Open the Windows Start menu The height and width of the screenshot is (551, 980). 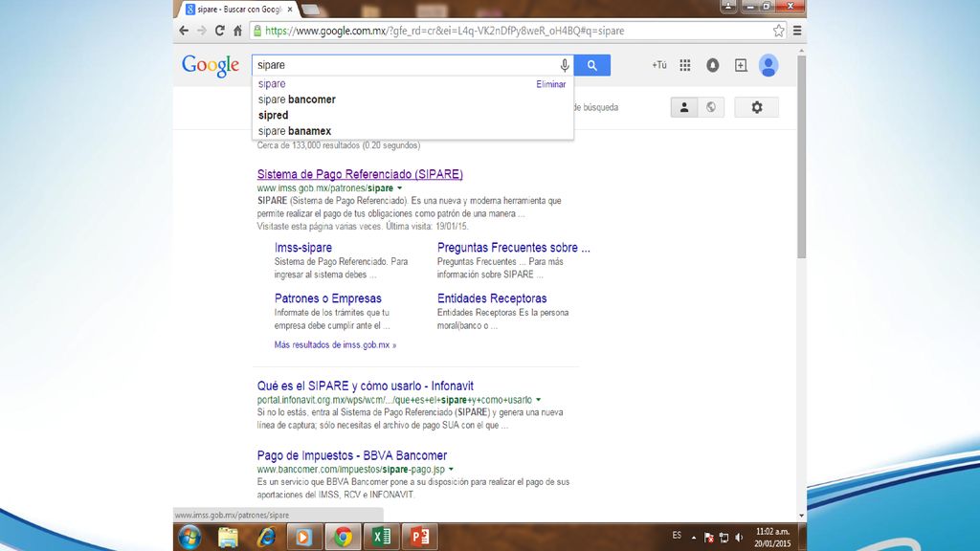point(189,537)
